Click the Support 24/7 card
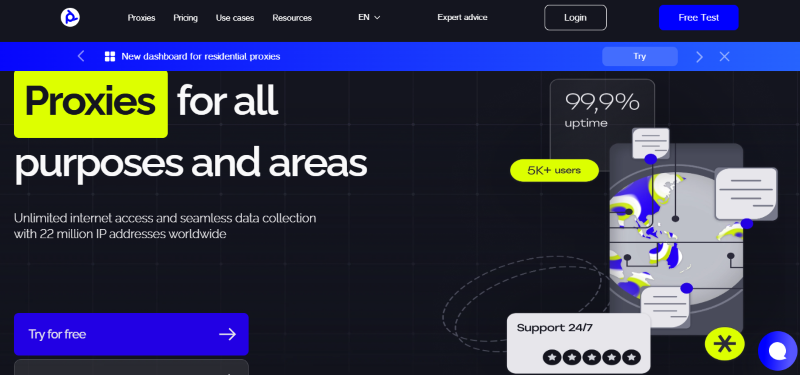The height and width of the screenshot is (375, 800). [x=579, y=343]
